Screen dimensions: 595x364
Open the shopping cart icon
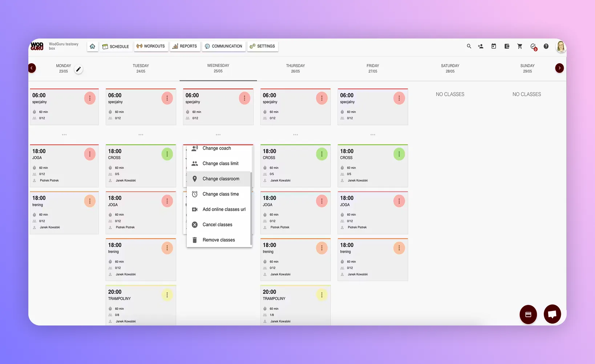click(x=520, y=46)
